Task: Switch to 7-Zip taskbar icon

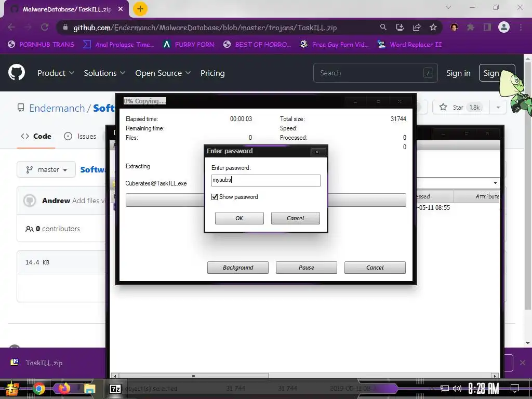Action: 115,389
